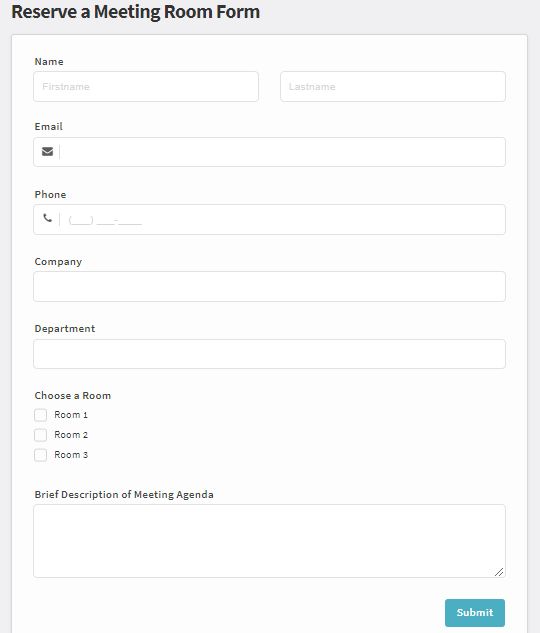Click the 'Room 3' label text
This screenshot has width=540, height=633.
tap(71, 455)
